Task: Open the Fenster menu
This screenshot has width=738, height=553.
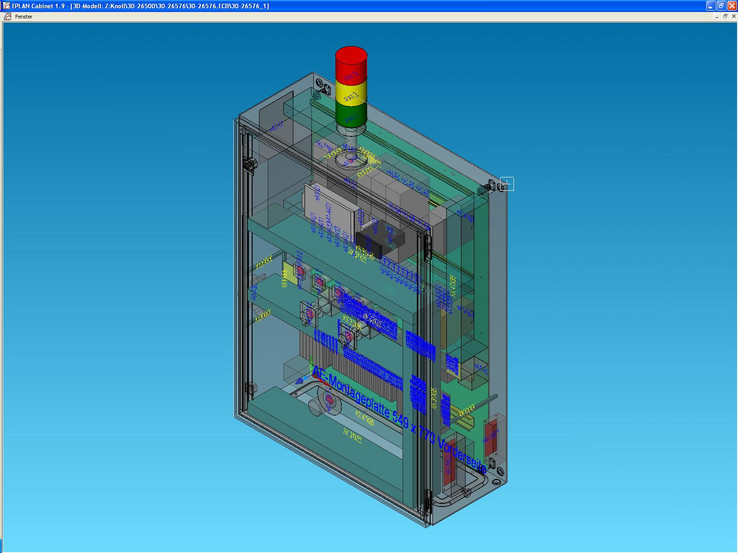Action: point(23,17)
